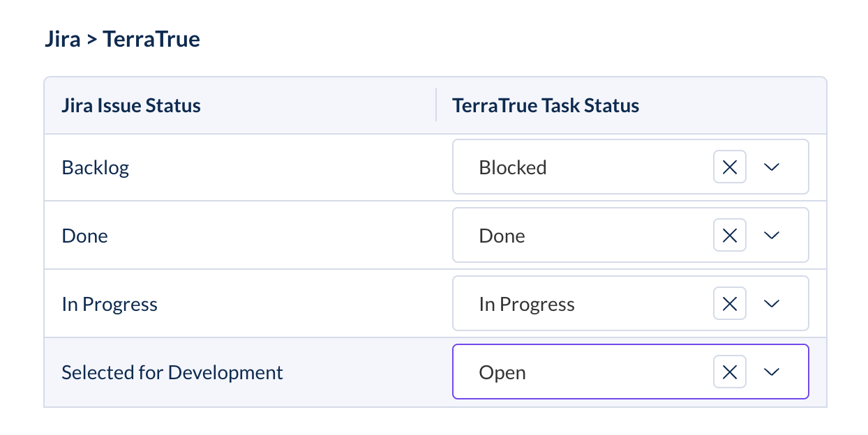Select the In Progress task status combo box
868x435 pixels.
(x=631, y=303)
